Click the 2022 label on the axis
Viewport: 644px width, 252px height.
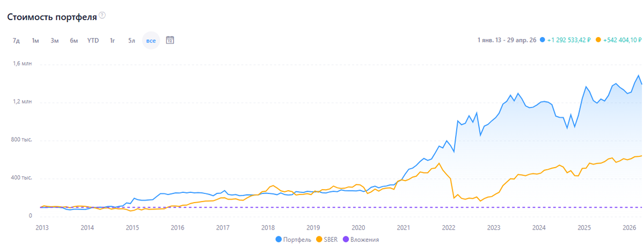tap(448, 227)
